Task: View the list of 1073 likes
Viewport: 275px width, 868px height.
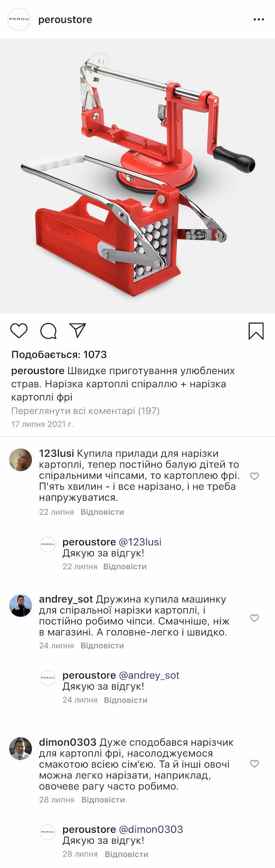Action: click(59, 354)
